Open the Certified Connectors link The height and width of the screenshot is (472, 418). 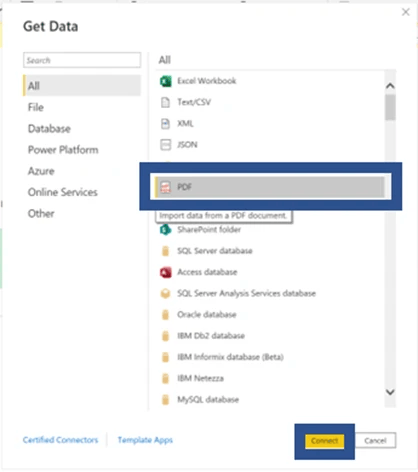60,440
